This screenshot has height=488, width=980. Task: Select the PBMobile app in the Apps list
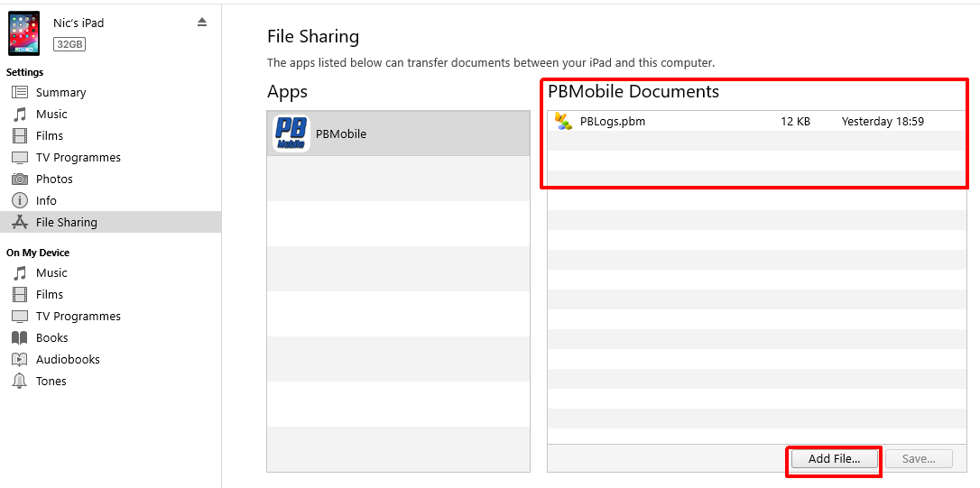[x=397, y=134]
